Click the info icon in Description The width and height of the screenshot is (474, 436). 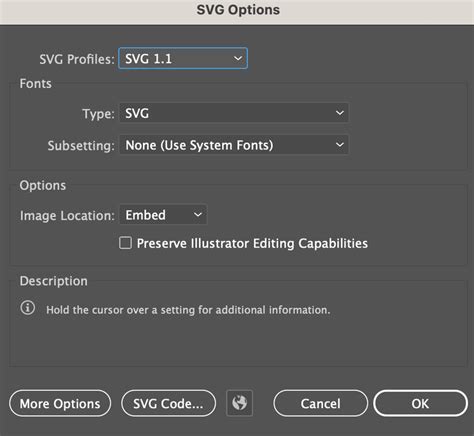(x=28, y=307)
